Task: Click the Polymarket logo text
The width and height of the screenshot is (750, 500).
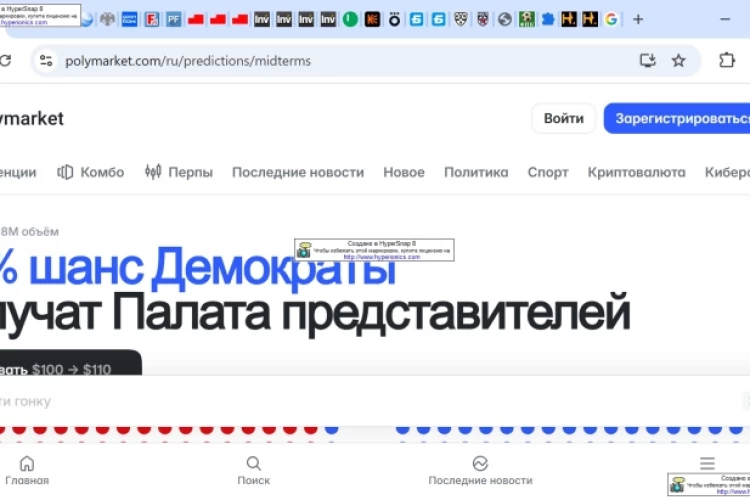Action: point(32,119)
